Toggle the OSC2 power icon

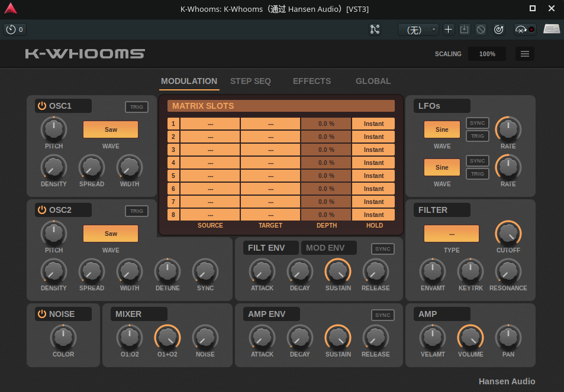pos(42,210)
